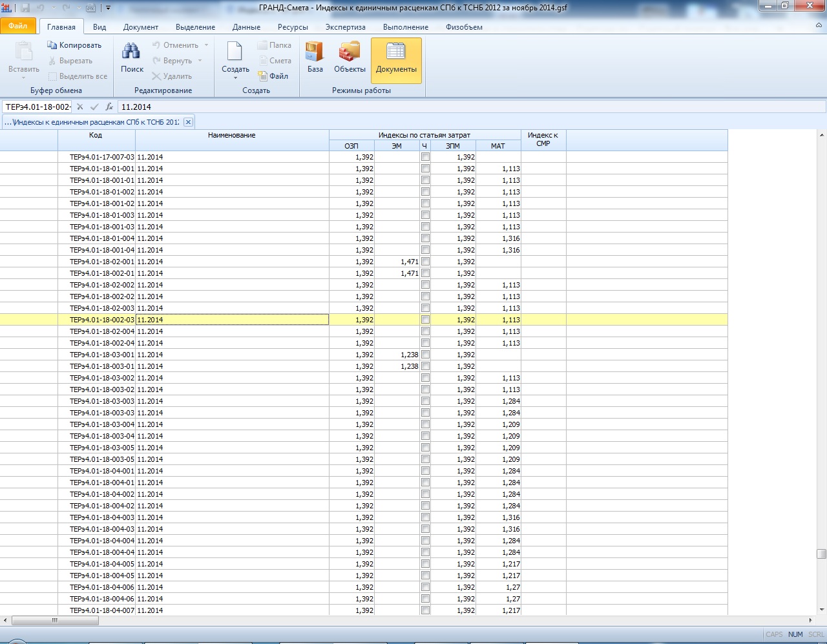Open the Поиск binoculars search tool
This screenshot has width=827, height=644.
click(x=132, y=58)
